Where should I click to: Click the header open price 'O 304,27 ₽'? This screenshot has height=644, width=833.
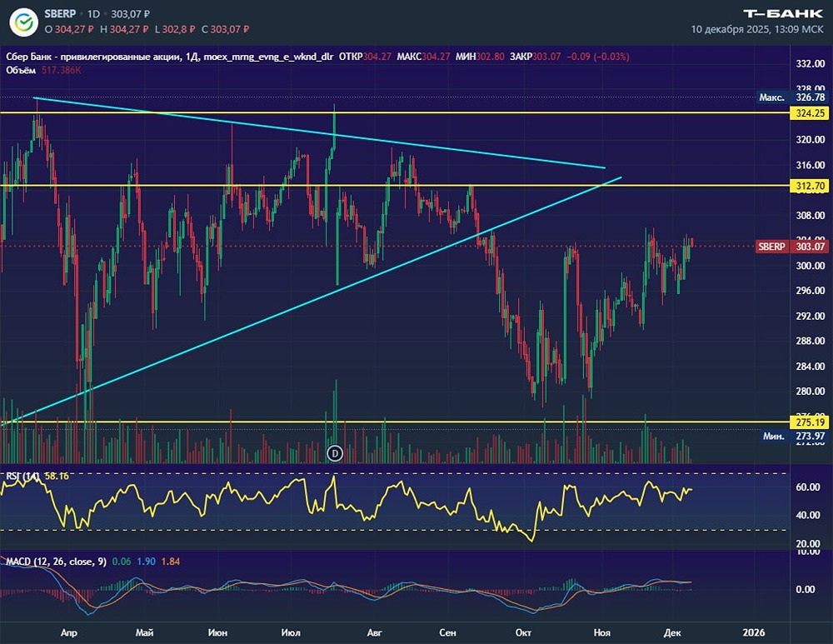[x=69, y=29]
